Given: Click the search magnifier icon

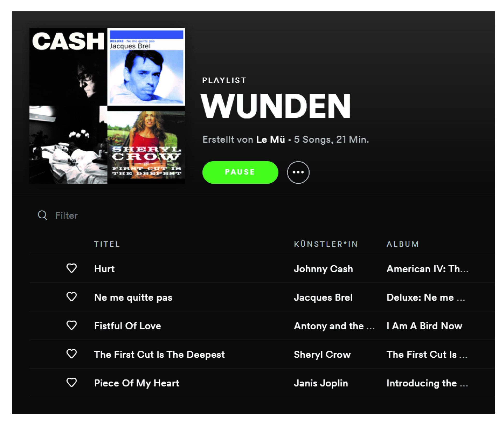Looking at the screenshot, I should point(42,215).
